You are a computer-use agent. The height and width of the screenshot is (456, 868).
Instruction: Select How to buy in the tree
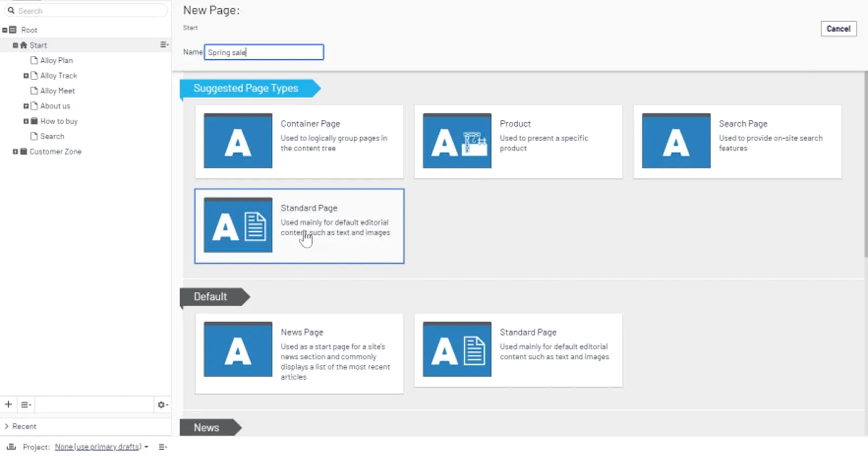[x=59, y=121]
